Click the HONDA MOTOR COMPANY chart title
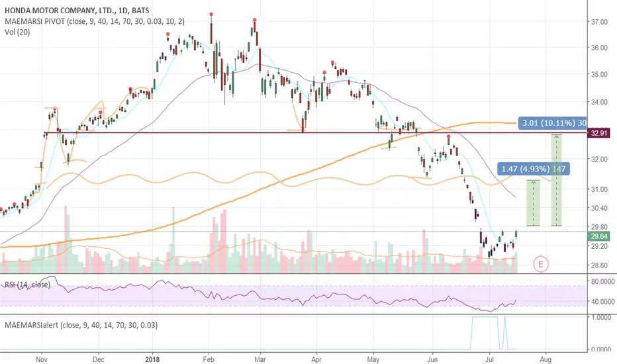Screen dimensions: 617x364 [77, 11]
